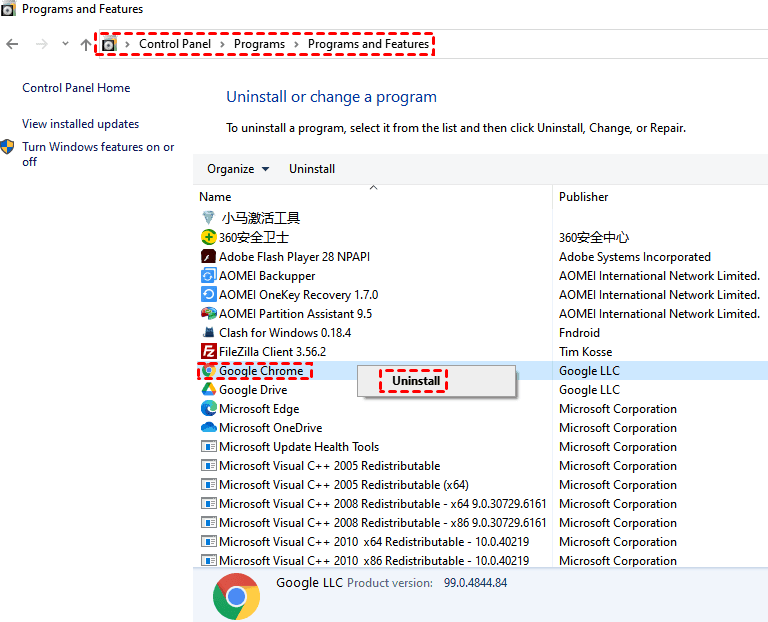The image size is (768, 622).
Task: Click the AOMEI Partition Assistant icon
Action: coord(209,313)
